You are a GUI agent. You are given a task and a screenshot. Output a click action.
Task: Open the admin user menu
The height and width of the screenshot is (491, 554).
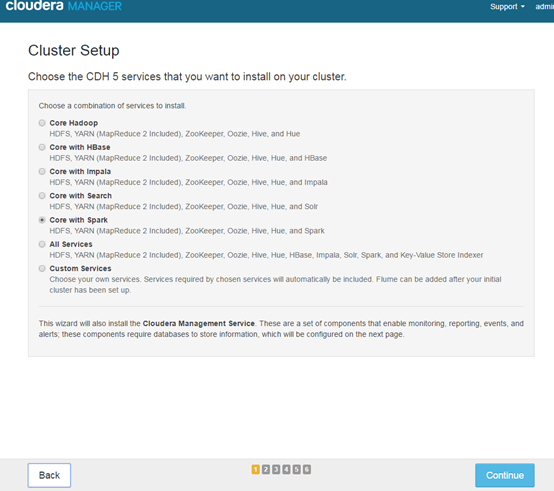[544, 7]
